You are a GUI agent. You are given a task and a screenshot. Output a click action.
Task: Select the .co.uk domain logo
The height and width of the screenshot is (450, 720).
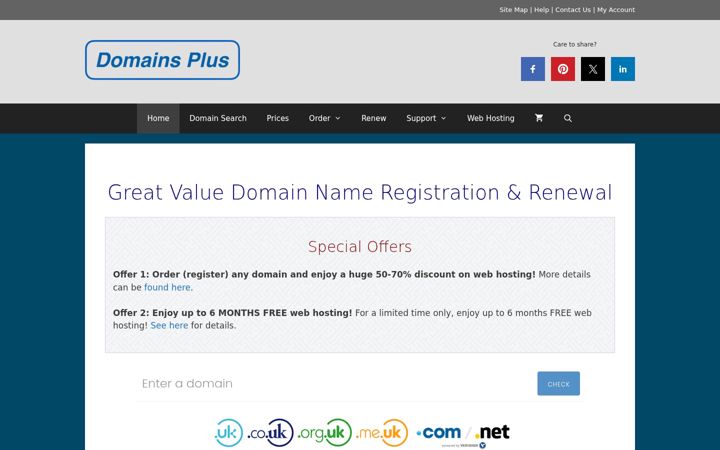point(270,433)
